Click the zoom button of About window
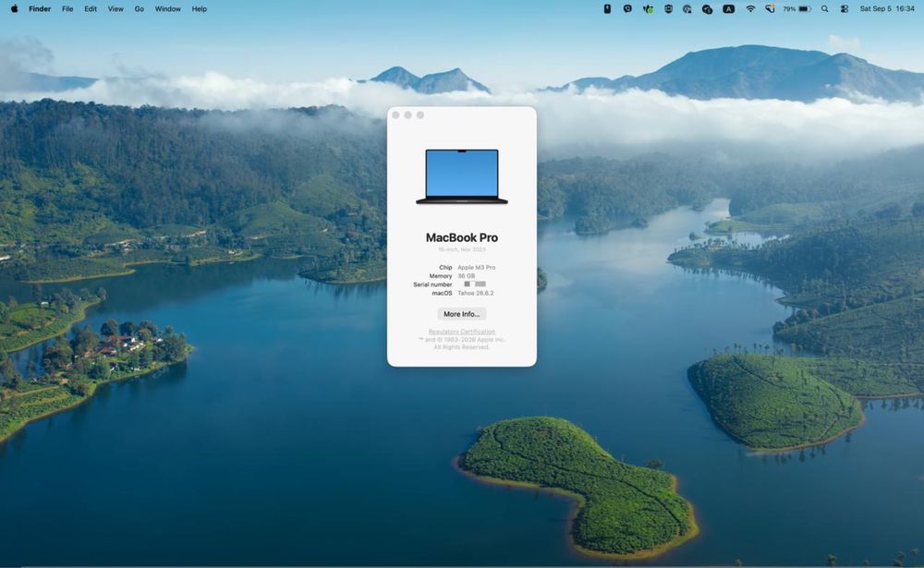 (420, 115)
